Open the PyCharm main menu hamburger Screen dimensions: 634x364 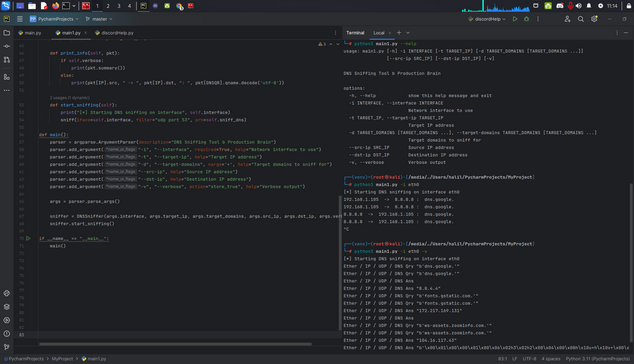[19, 19]
